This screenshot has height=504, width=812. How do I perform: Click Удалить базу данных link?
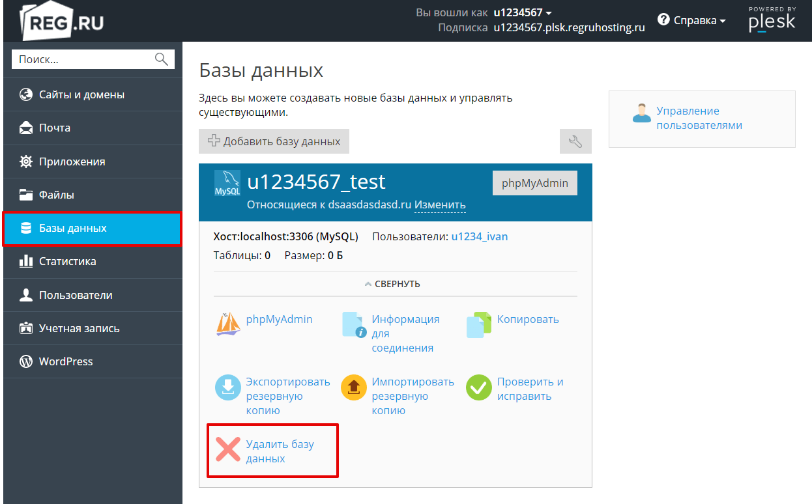pyautogui.click(x=280, y=451)
